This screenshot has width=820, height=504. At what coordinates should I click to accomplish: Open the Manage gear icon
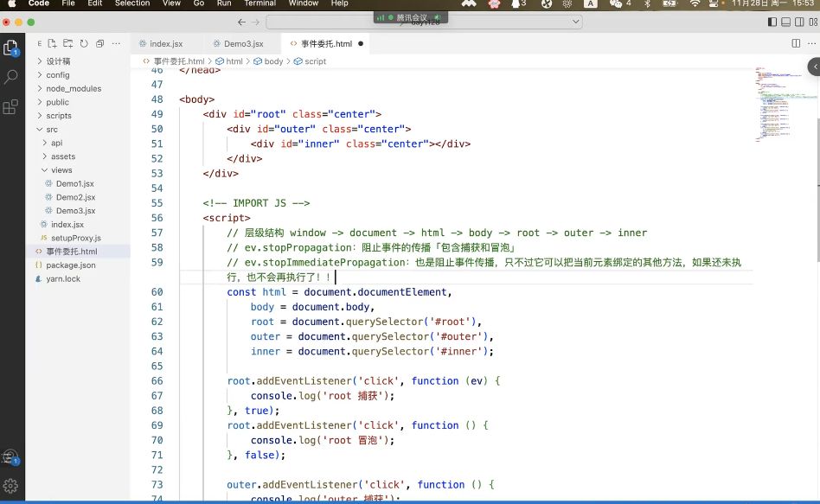[10, 486]
